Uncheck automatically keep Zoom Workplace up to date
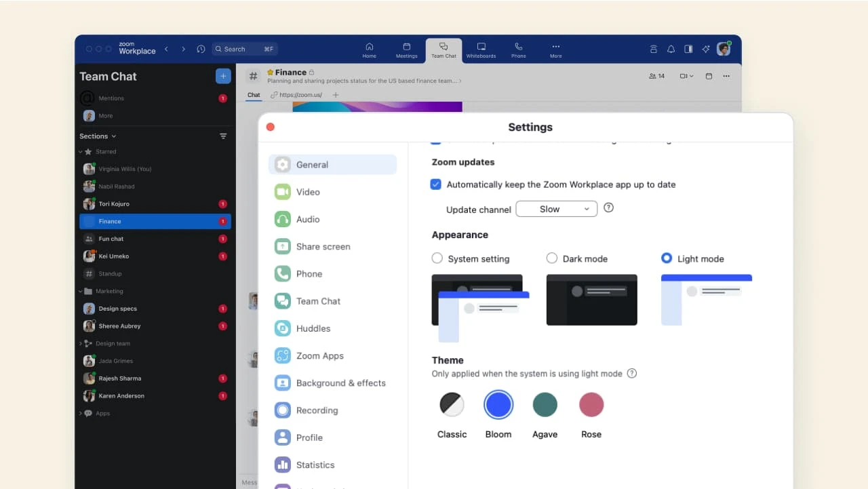The image size is (868, 489). click(x=436, y=184)
